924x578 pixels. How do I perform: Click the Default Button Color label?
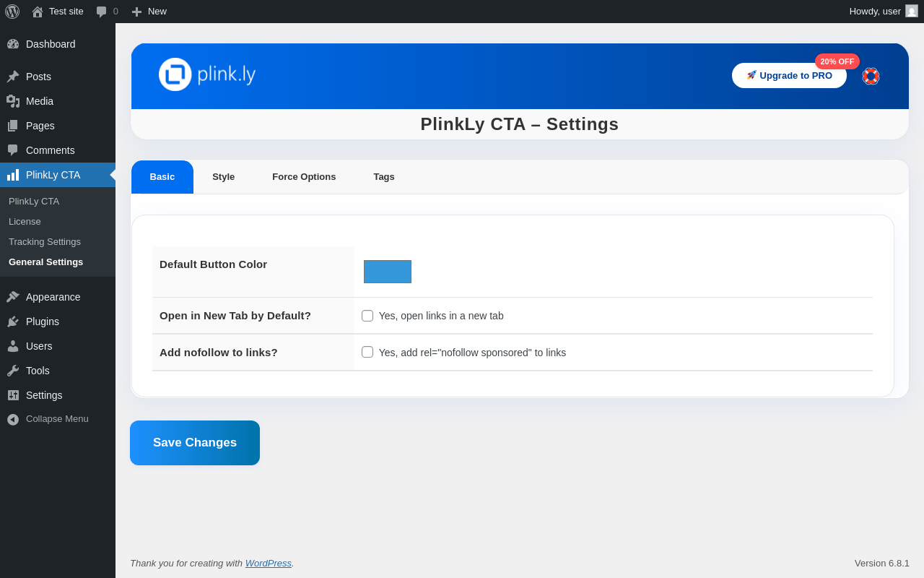click(x=214, y=264)
